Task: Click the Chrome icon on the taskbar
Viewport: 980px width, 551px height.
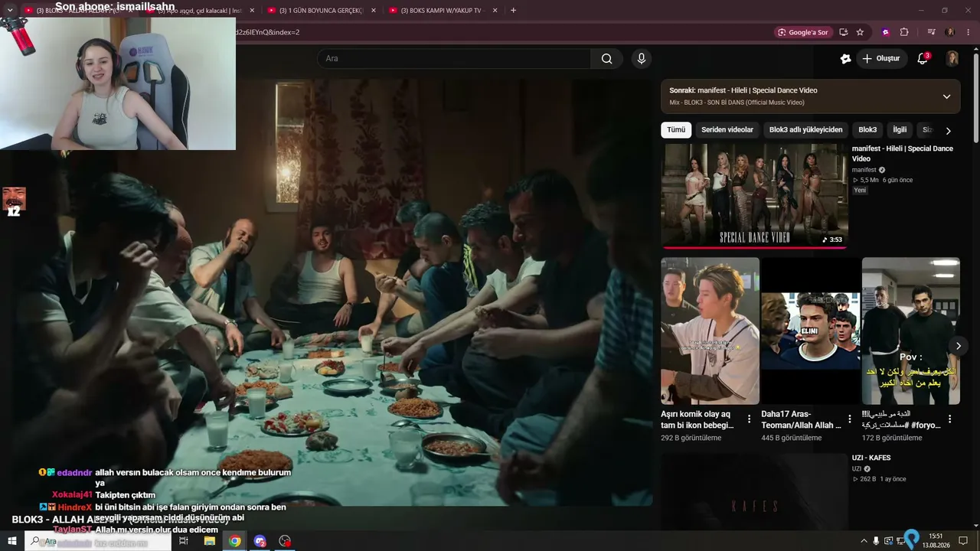Action: [x=235, y=541]
